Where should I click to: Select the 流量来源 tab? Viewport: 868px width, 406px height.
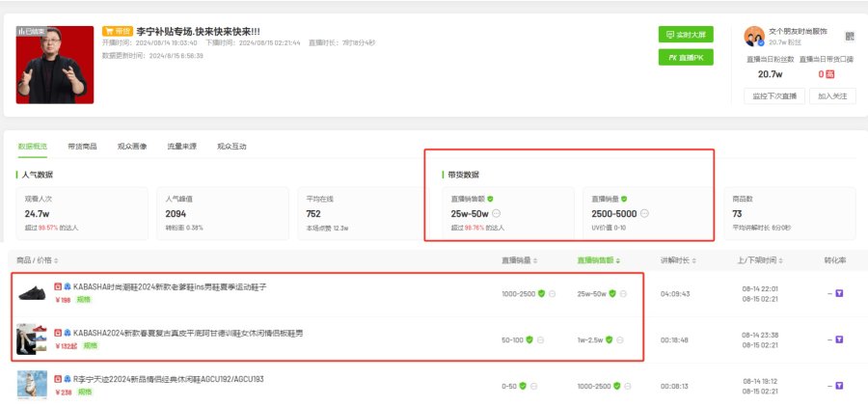181,146
